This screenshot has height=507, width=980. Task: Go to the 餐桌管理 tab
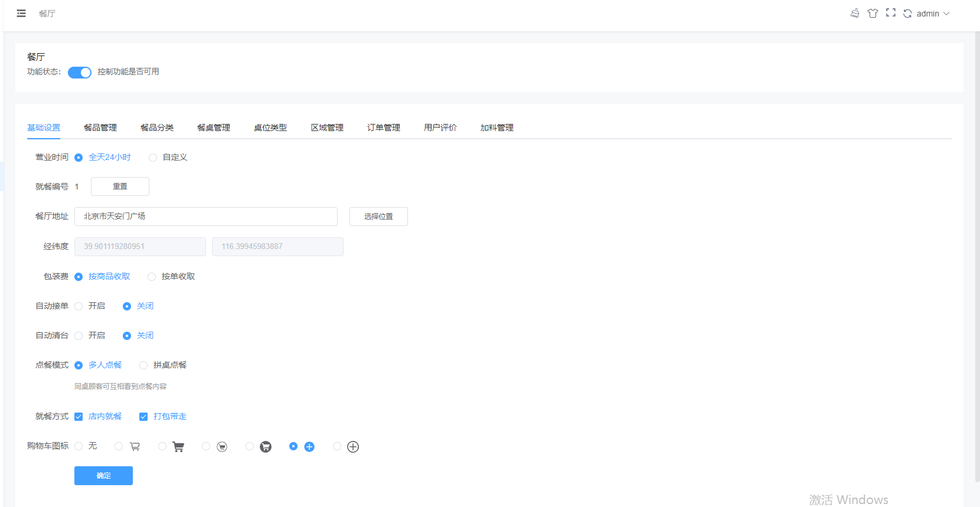click(x=214, y=127)
